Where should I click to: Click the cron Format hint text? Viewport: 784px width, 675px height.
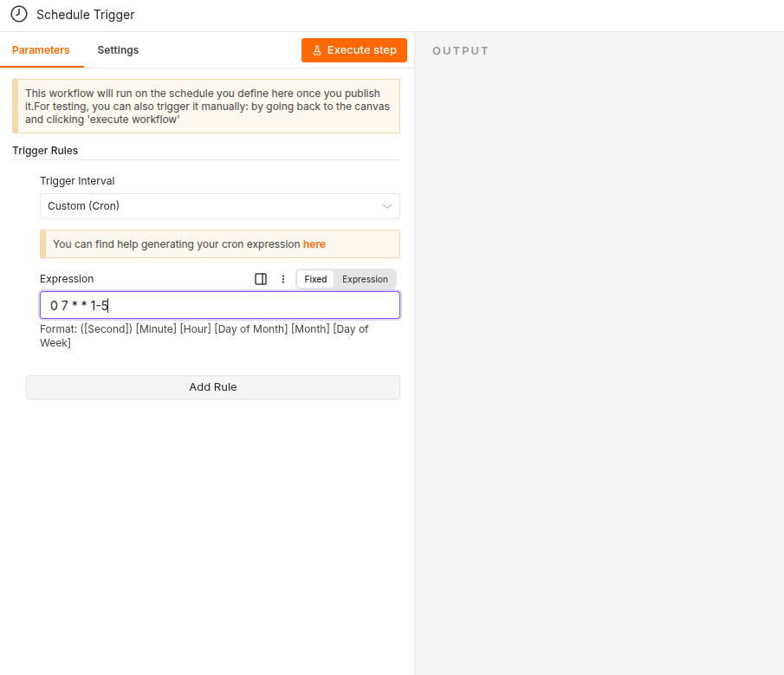204,335
